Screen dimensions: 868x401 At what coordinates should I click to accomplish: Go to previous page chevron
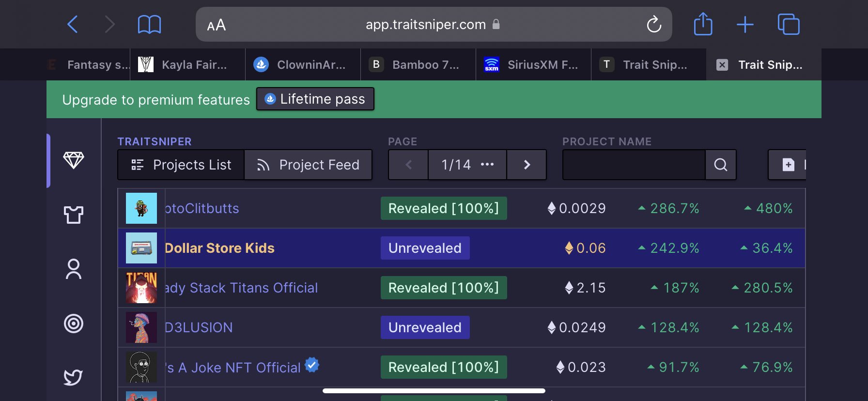coord(408,165)
